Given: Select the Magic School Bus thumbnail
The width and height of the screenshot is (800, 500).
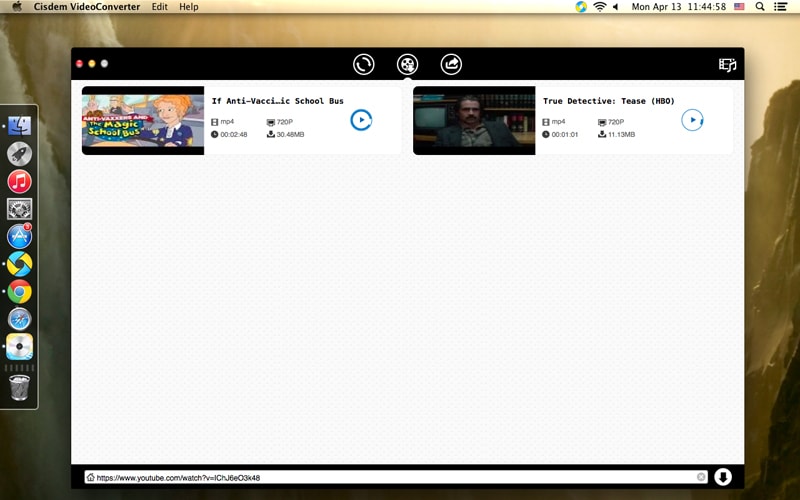Looking at the screenshot, I should click(143, 120).
